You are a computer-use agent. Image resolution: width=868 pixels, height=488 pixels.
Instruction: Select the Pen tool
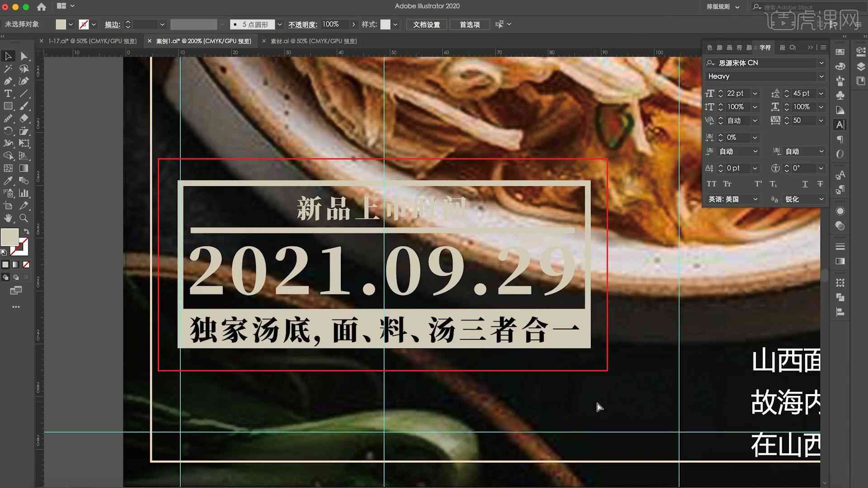tap(8, 81)
